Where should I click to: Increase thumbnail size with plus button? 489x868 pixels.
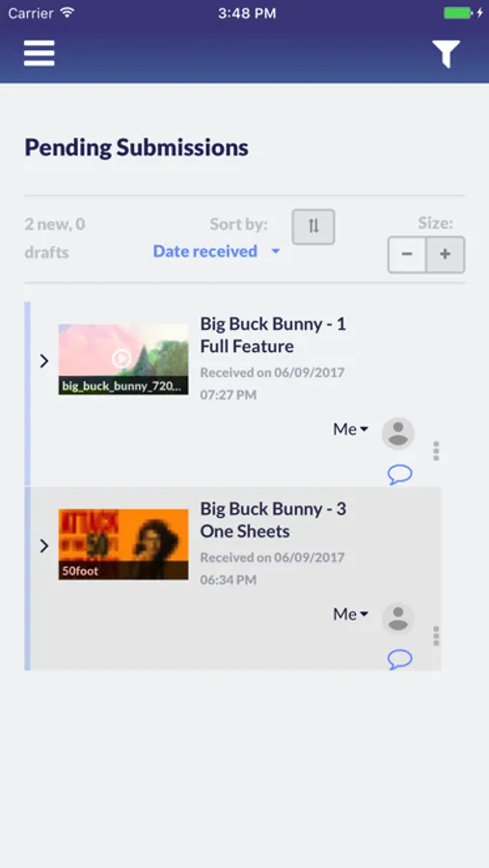[x=446, y=255]
